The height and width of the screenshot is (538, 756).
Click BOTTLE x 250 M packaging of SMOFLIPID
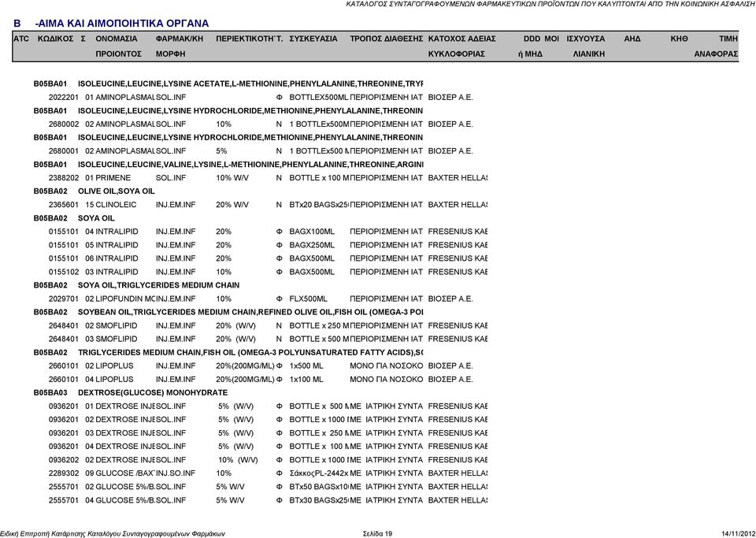319,326
